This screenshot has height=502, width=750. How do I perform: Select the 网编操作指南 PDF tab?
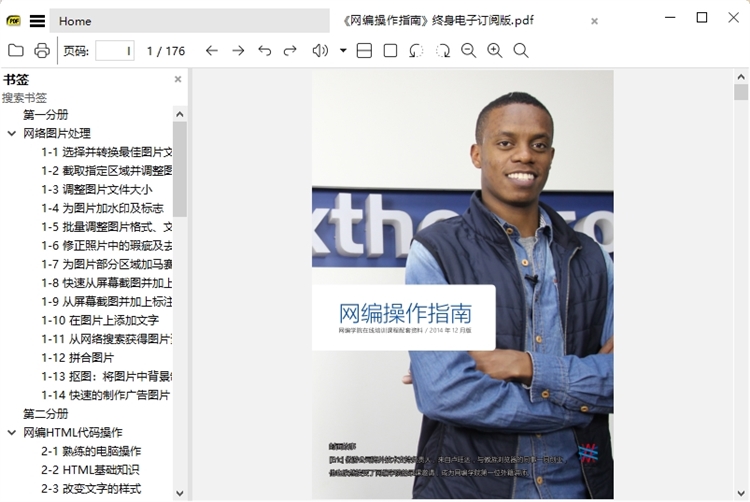point(438,21)
